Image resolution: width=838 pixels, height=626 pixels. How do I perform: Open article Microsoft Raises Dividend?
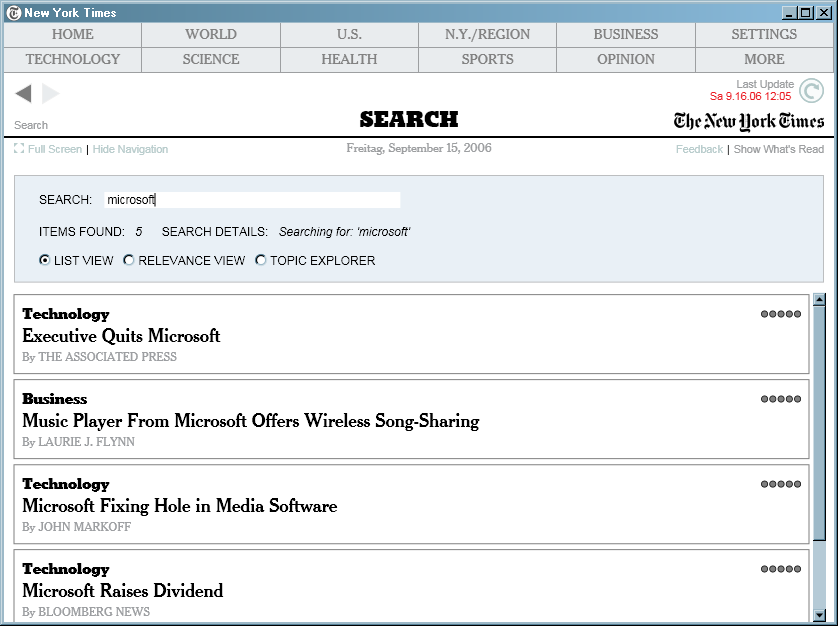pos(123,591)
